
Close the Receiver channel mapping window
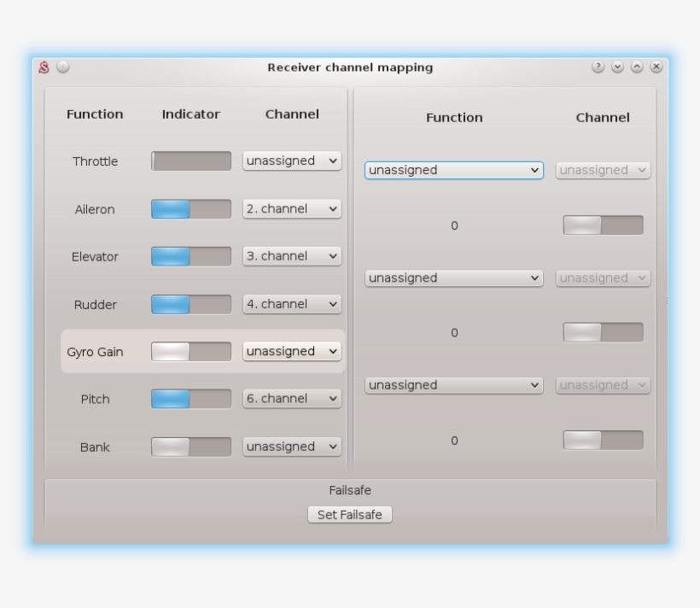(656, 67)
